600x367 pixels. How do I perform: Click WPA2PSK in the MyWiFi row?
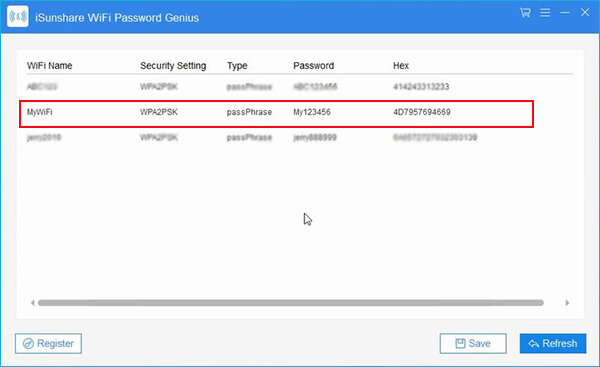coord(159,112)
